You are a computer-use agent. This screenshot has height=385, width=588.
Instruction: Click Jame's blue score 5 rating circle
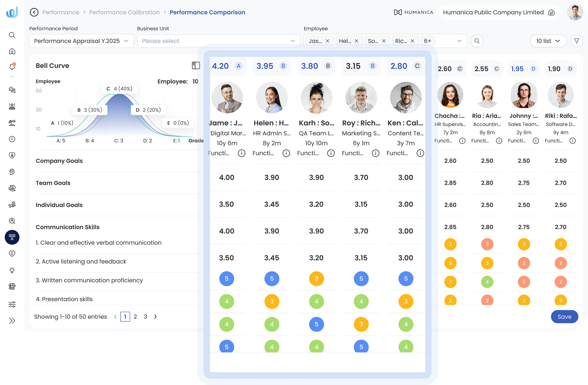click(x=227, y=279)
